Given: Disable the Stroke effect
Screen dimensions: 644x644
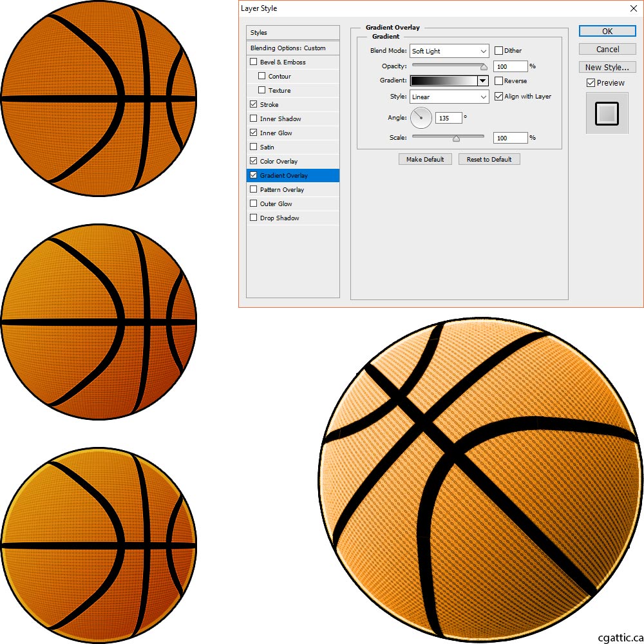Looking at the screenshot, I should (x=254, y=104).
